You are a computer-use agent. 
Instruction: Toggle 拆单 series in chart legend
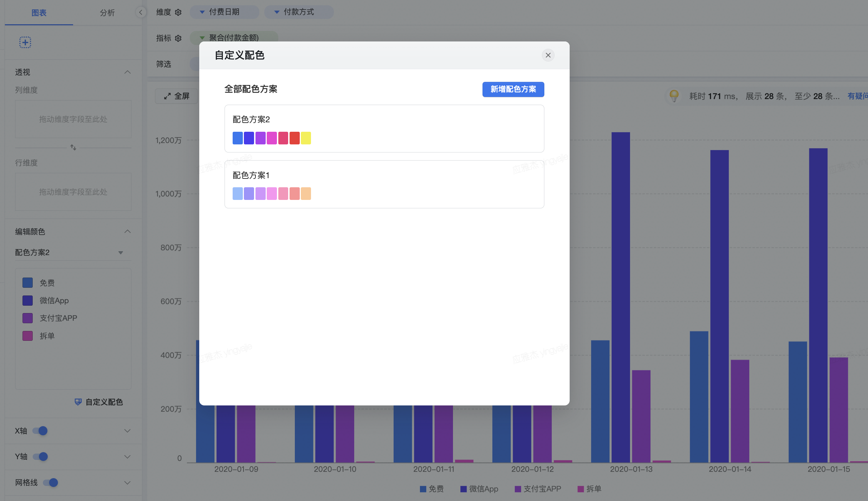click(x=589, y=489)
